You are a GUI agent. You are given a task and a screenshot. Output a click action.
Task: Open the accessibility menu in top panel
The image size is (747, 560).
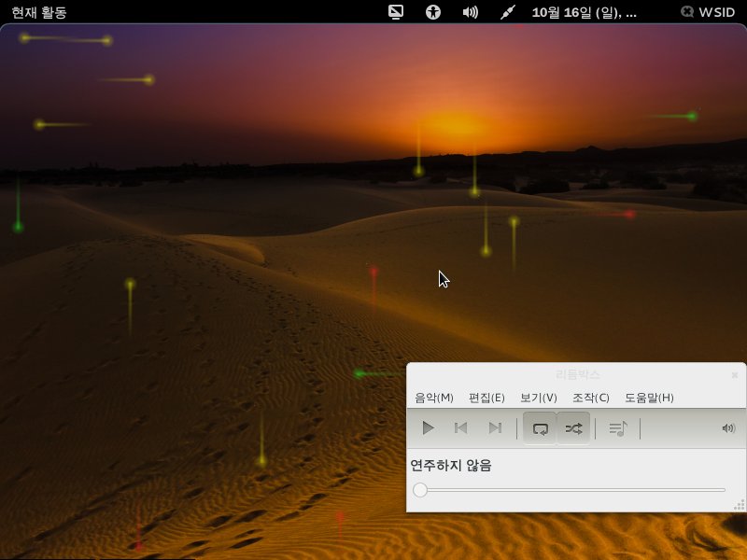point(432,12)
